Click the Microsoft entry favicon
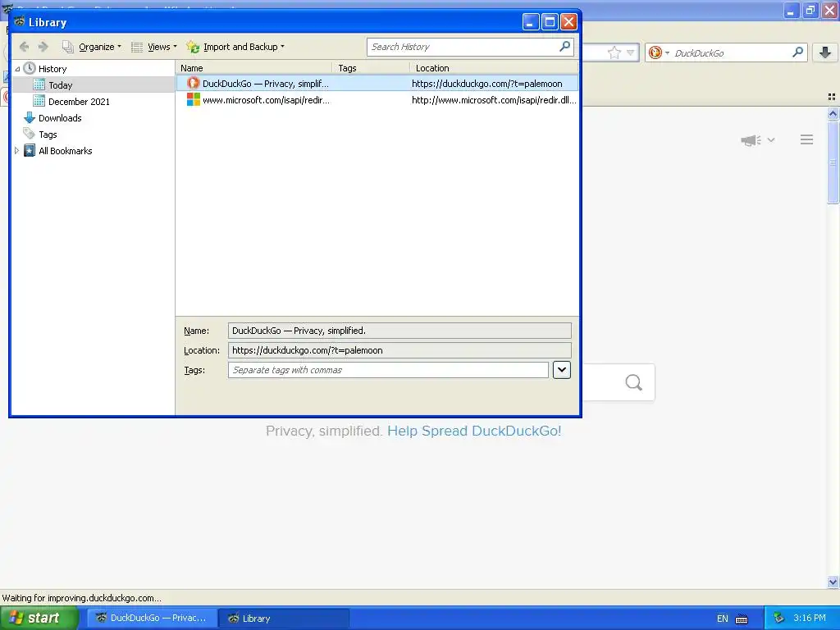 coord(193,99)
